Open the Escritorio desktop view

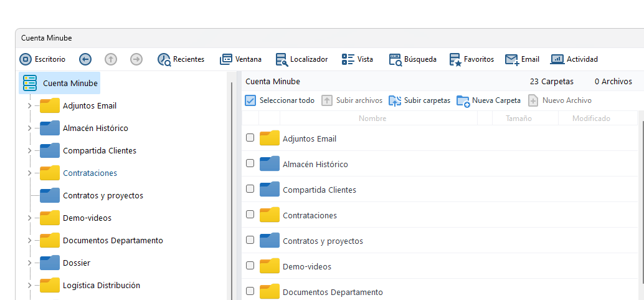(42, 59)
